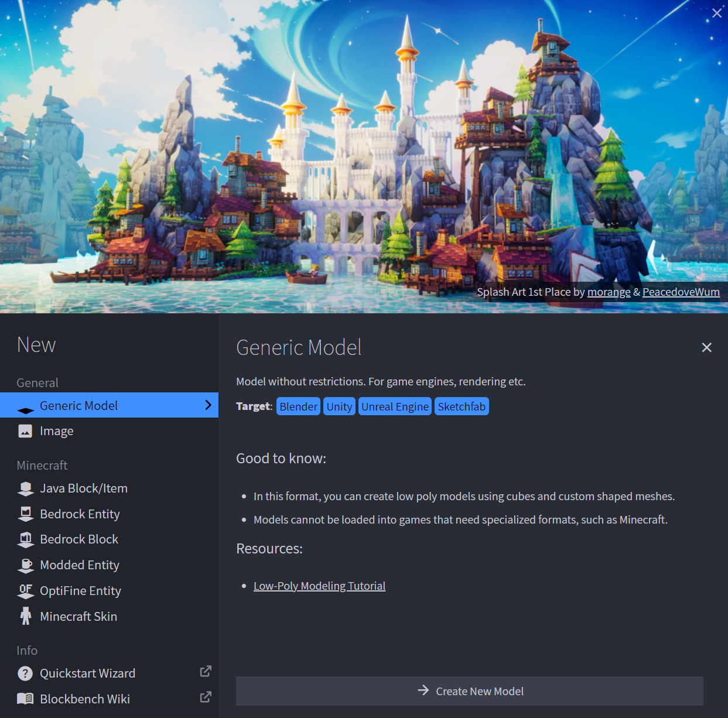The width and height of the screenshot is (728, 718).
Task: Select the OptiFine Entity format
Action: [109, 591]
